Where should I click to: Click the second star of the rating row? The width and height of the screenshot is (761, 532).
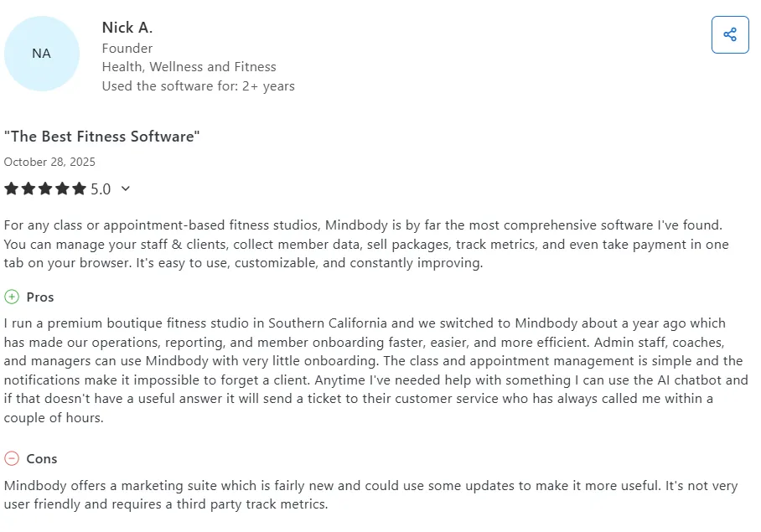[x=28, y=189]
